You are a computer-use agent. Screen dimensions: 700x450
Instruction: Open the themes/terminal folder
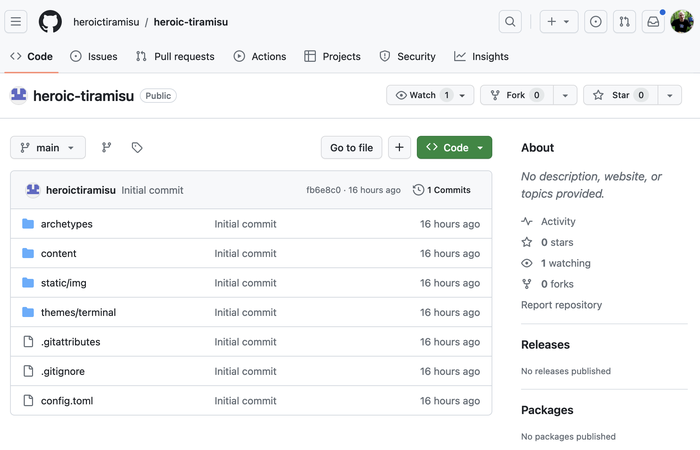tap(79, 312)
